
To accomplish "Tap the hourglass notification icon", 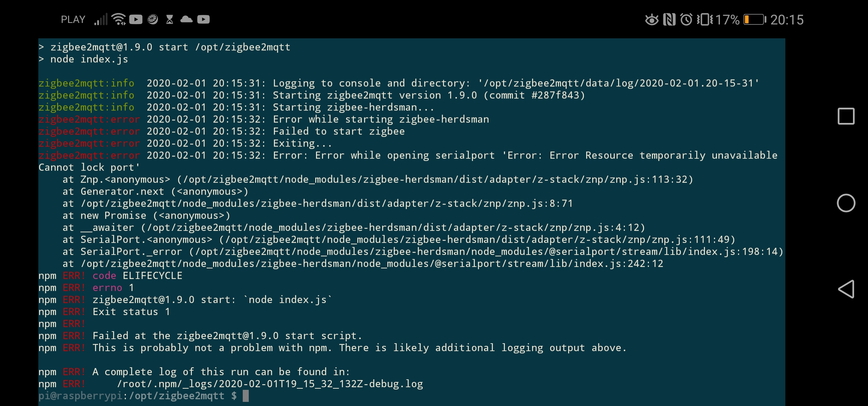I will coord(169,19).
